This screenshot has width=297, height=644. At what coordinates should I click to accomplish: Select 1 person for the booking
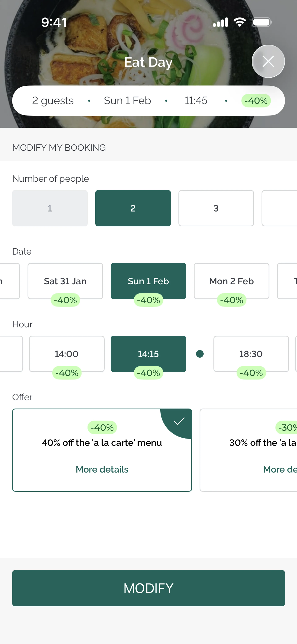50,208
